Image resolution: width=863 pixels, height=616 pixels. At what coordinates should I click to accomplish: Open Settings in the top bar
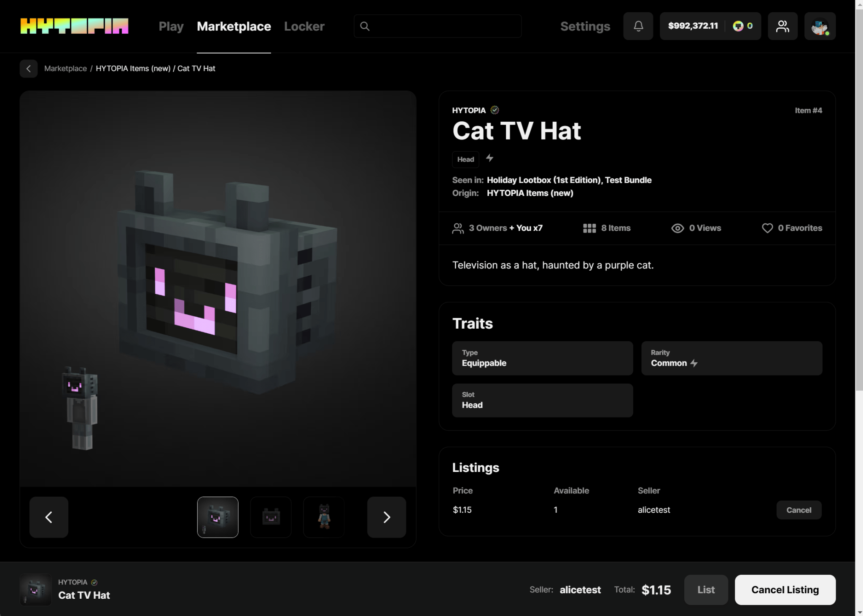pyautogui.click(x=585, y=26)
